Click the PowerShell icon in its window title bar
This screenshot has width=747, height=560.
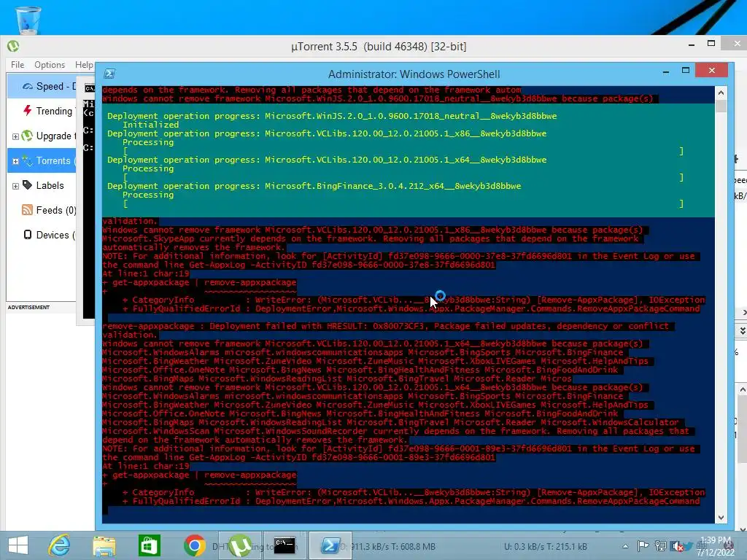pyautogui.click(x=109, y=74)
